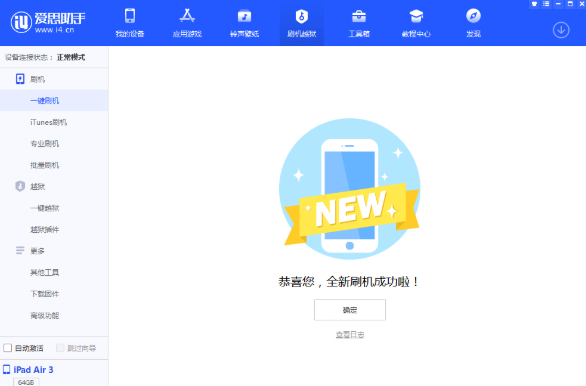Click the 越狱 section shield icon
The image size is (586, 386).
[20, 186]
